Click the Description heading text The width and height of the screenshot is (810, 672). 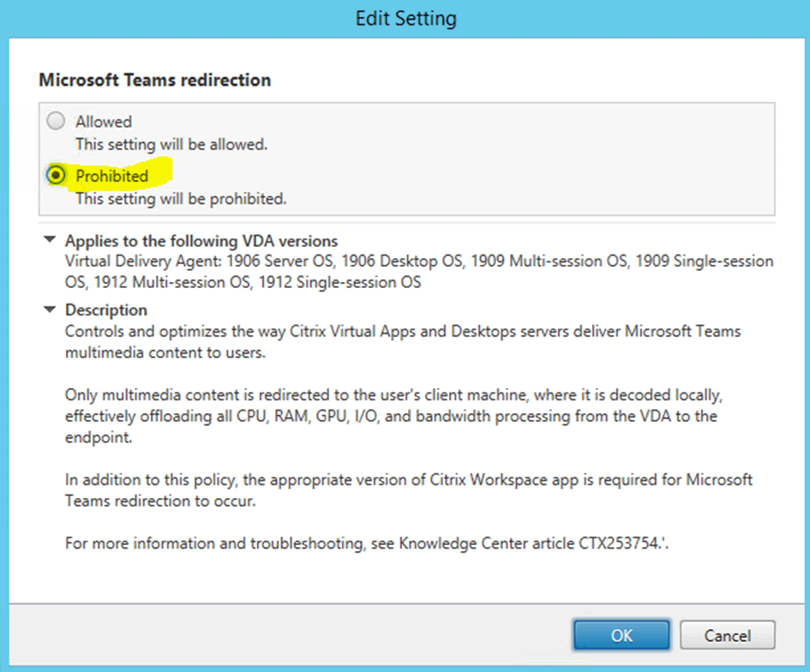coord(106,310)
